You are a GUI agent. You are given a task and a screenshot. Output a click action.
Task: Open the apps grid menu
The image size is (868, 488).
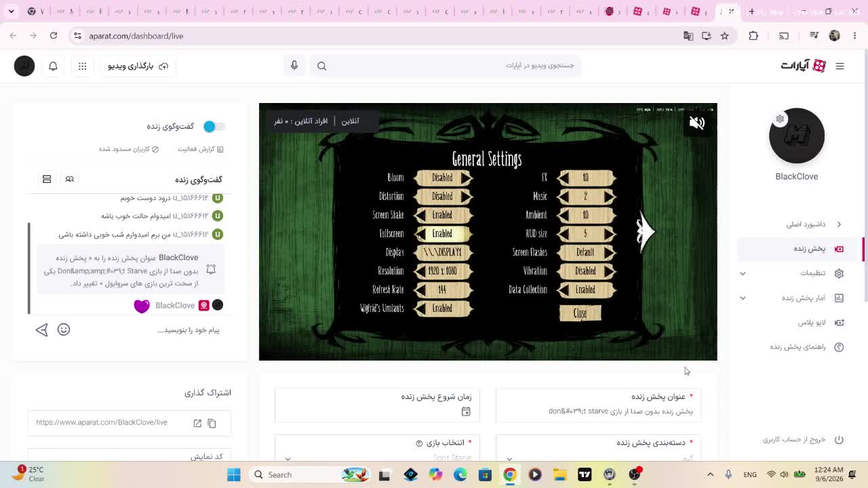pyautogui.click(x=82, y=66)
